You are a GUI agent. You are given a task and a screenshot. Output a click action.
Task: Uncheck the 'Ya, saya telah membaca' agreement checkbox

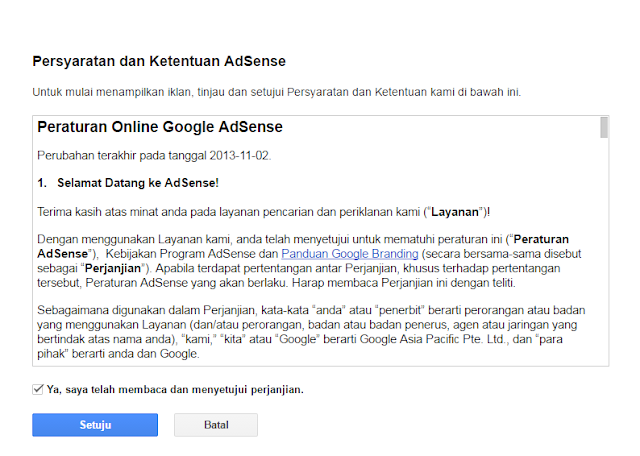[38, 389]
